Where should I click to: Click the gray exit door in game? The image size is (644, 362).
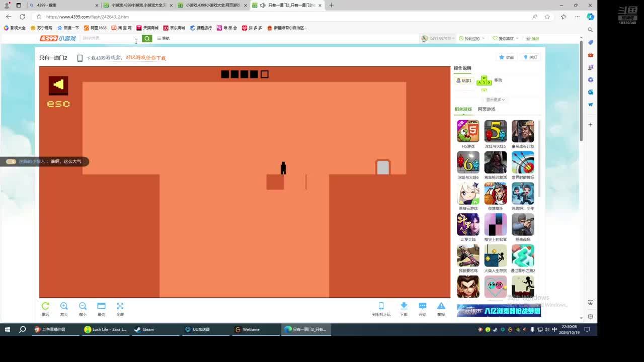pyautogui.click(x=383, y=167)
